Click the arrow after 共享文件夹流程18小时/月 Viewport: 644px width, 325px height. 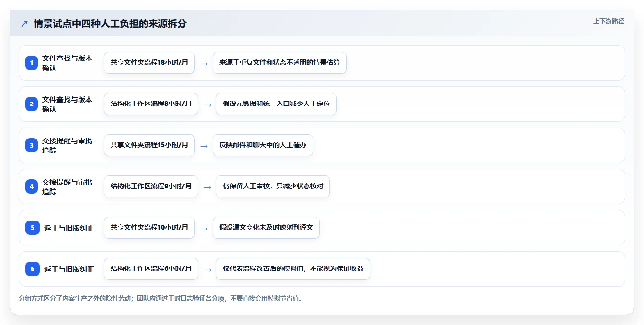point(204,63)
